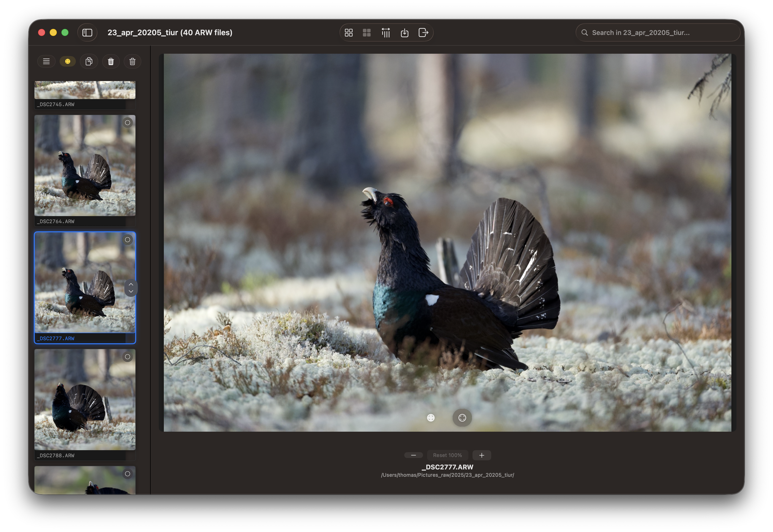Click the copy documents sidebar icon

(x=89, y=61)
